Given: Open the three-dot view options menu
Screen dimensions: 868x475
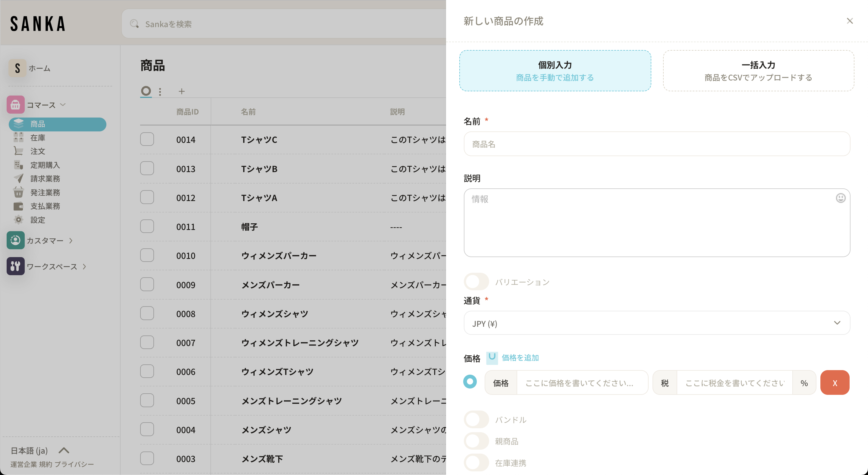Looking at the screenshot, I should click(160, 92).
